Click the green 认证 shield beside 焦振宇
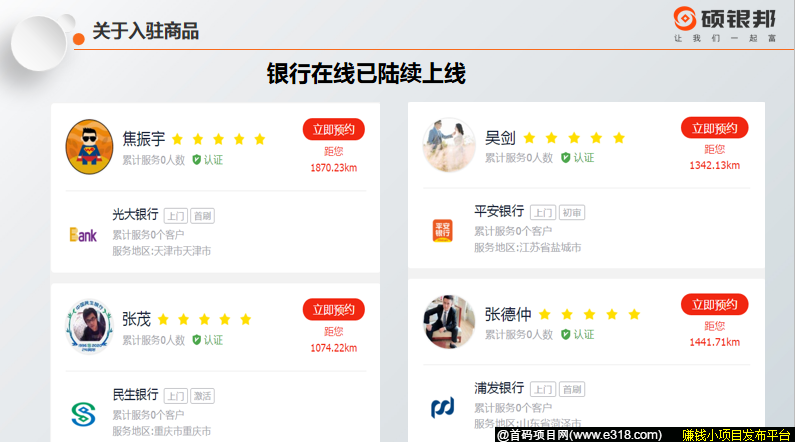This screenshot has width=795, height=442. tap(197, 159)
